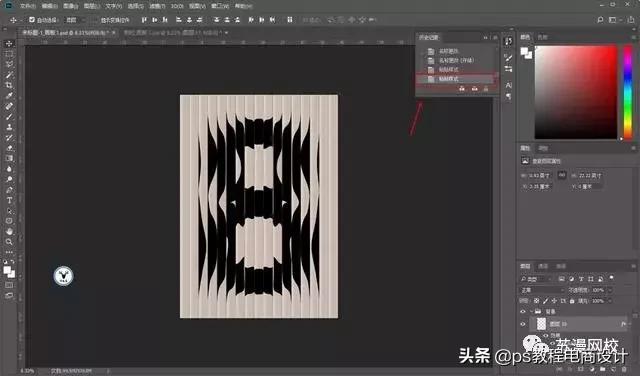
Task: Click the search icon in the options bar
Action: pos(600,20)
